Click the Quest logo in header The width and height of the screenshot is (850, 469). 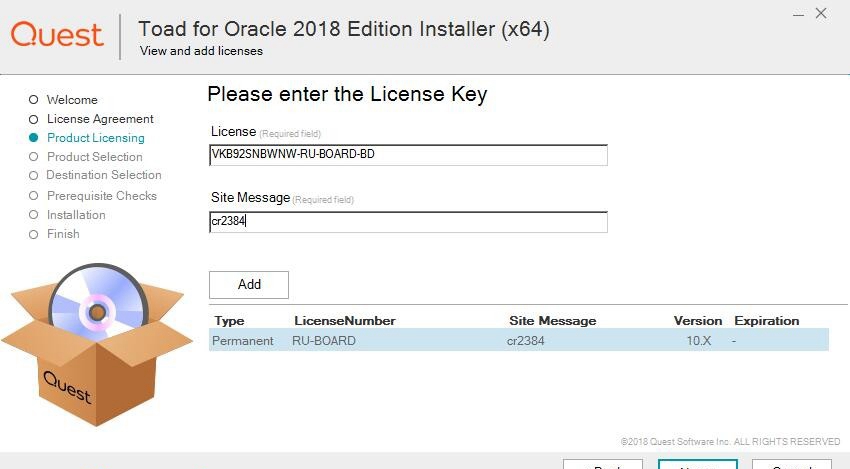click(57, 35)
